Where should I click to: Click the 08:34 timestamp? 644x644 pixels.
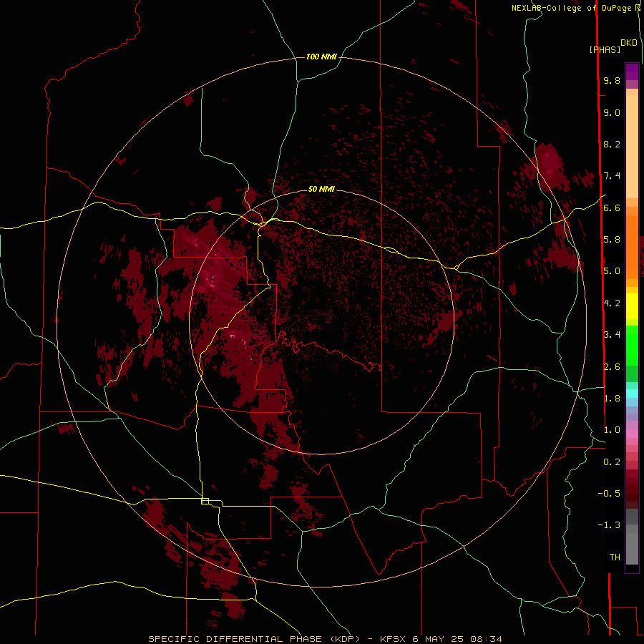pos(487,639)
